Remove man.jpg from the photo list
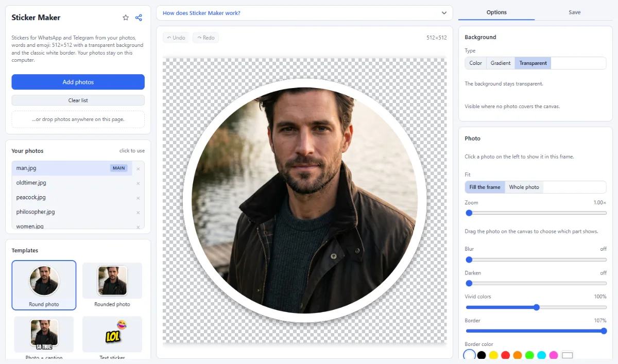 click(138, 169)
